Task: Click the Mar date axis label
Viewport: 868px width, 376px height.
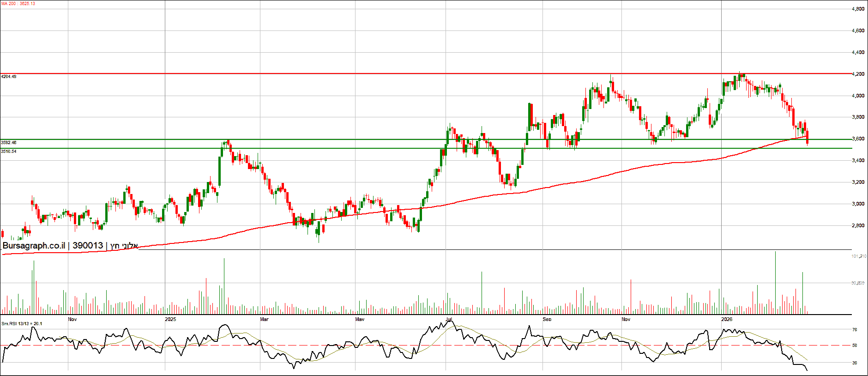Action: [264, 319]
